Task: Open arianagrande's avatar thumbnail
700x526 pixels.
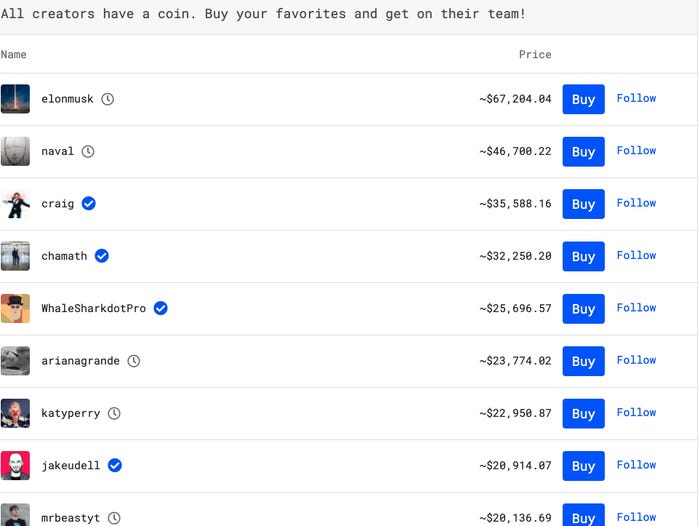Action: [15, 361]
